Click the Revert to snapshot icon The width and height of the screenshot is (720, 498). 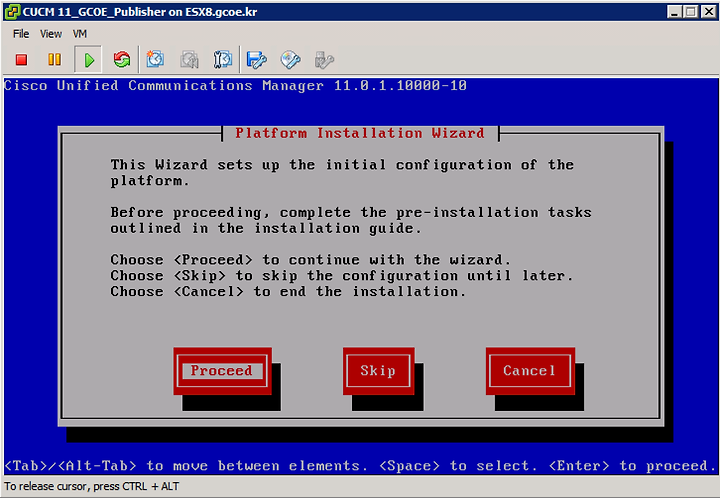pos(189,60)
